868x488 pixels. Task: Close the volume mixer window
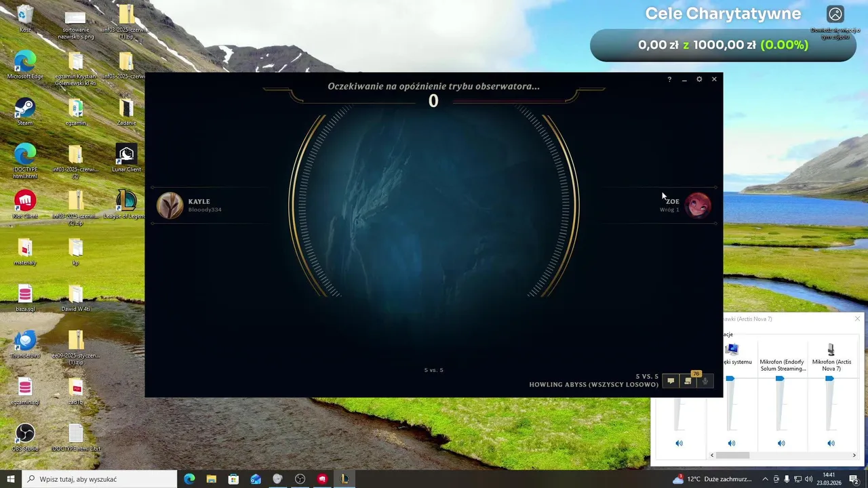pos(857,319)
